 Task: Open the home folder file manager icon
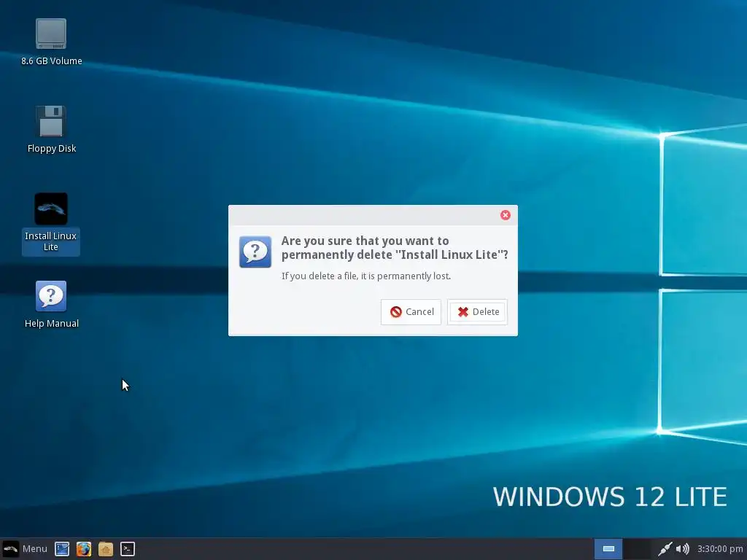click(106, 549)
